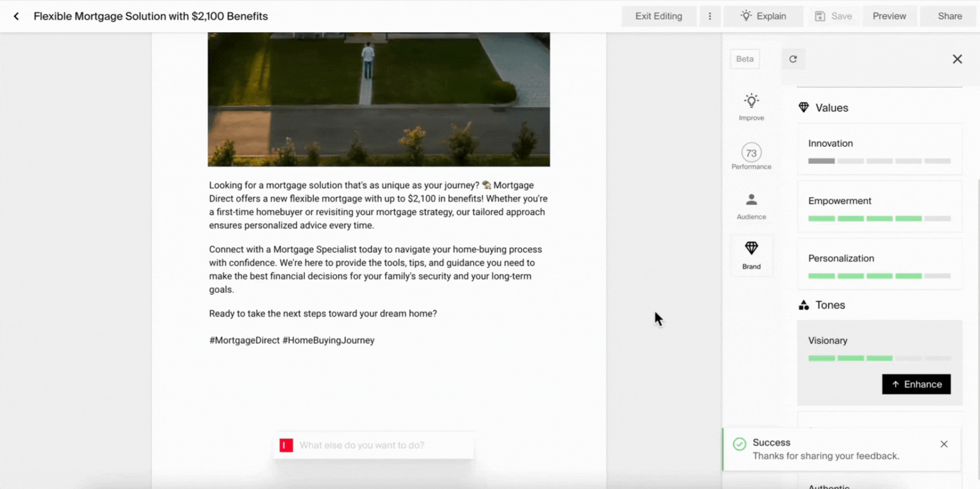Click the Explain lightbulb icon
980x489 pixels.
(747, 16)
